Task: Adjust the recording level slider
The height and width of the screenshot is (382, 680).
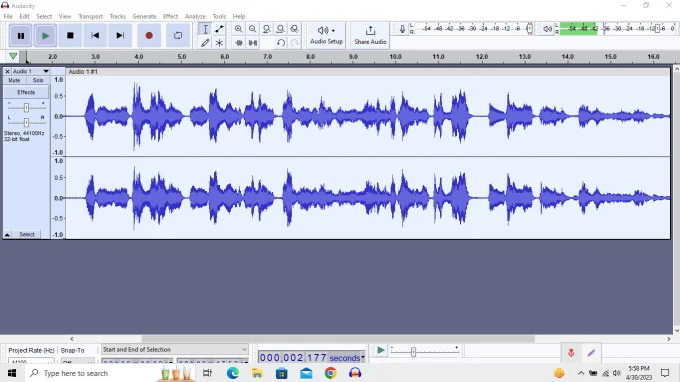Action: tap(530, 29)
